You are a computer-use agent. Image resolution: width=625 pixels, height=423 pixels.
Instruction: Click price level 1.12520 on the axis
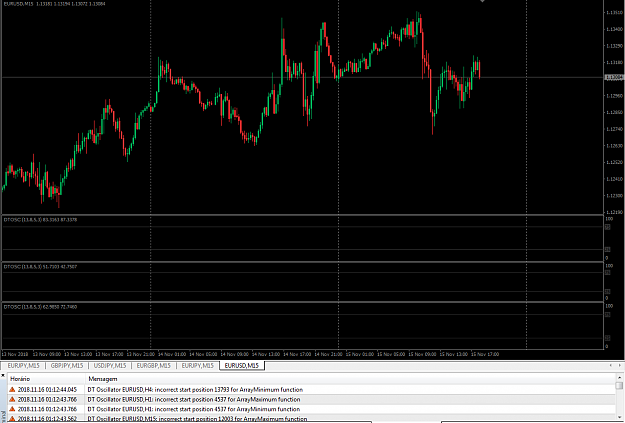coord(614,162)
